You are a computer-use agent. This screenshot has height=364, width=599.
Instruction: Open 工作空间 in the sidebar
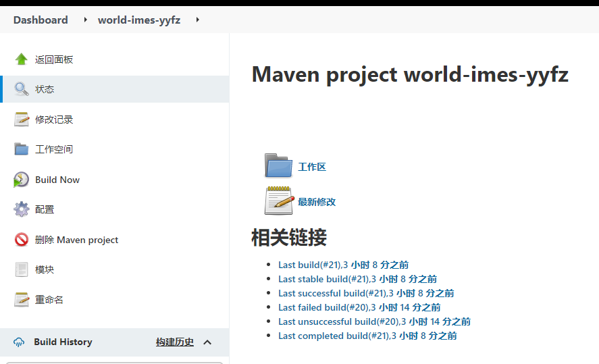click(54, 149)
